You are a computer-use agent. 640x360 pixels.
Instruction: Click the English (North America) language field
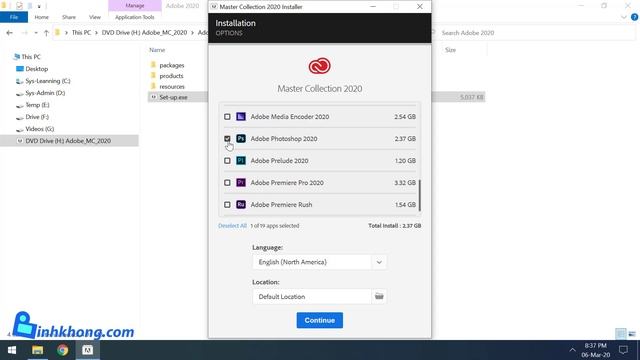[312, 262]
